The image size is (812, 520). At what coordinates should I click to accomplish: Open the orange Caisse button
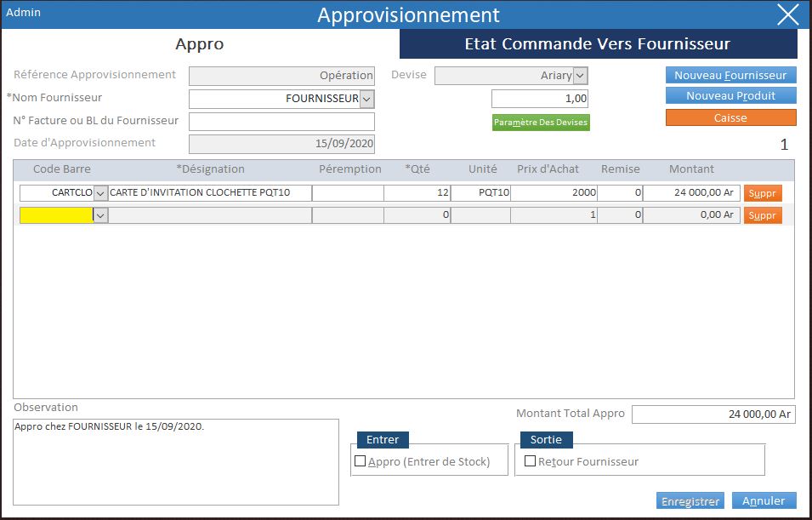(730, 117)
